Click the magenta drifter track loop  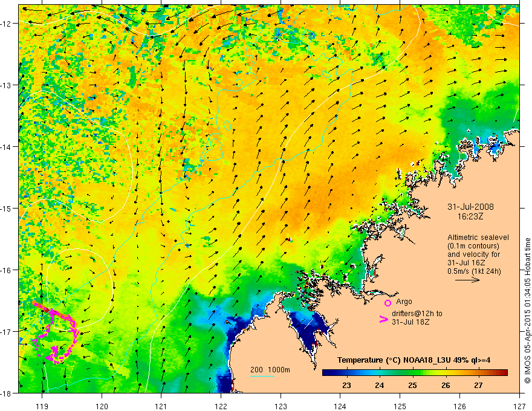tap(56, 332)
